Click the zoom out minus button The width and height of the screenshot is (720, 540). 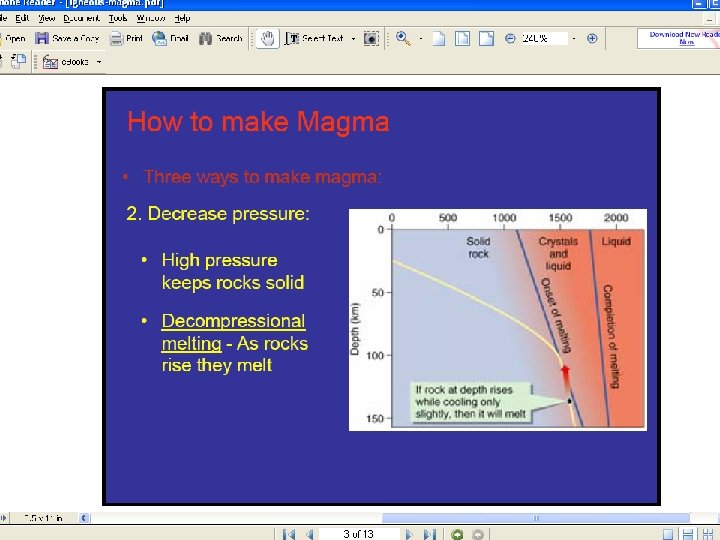(x=510, y=39)
